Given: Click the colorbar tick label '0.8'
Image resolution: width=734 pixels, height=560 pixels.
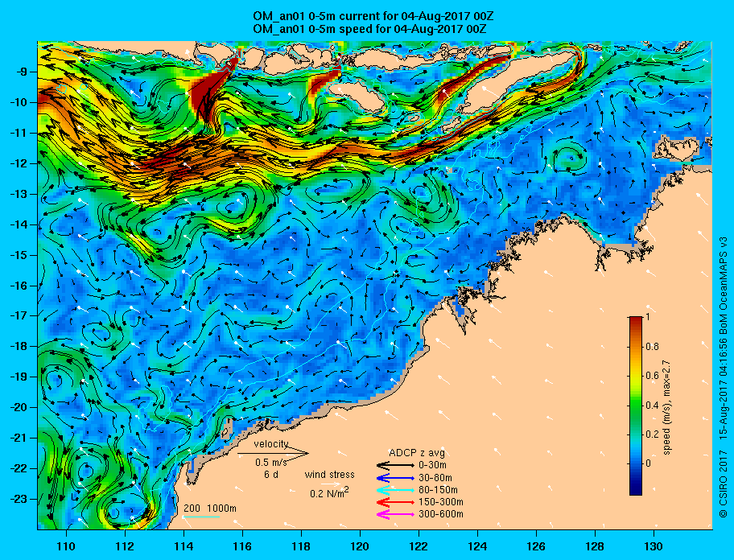Looking at the screenshot, I should (652, 347).
